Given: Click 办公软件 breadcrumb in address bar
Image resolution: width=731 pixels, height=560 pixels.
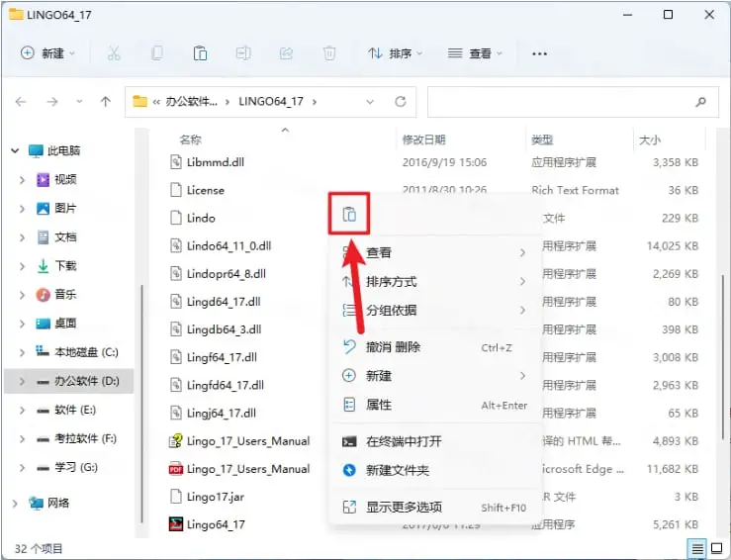Looking at the screenshot, I should pyautogui.click(x=191, y=102).
